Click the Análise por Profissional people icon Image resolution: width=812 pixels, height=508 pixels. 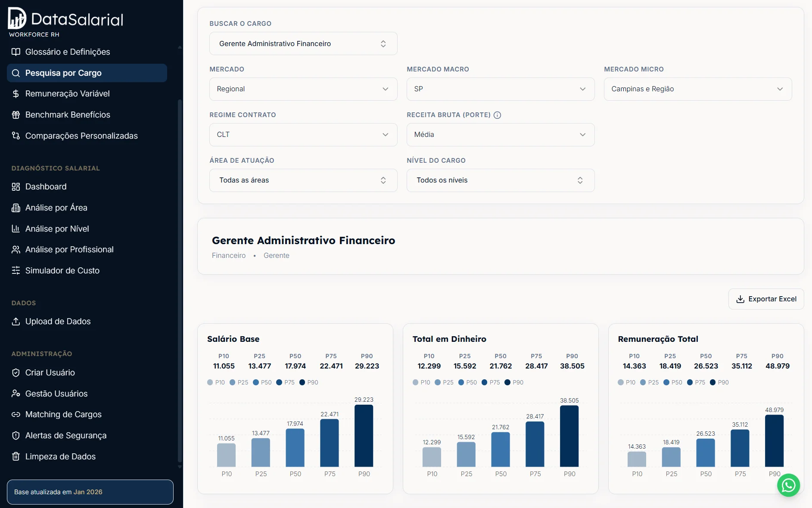tap(16, 250)
